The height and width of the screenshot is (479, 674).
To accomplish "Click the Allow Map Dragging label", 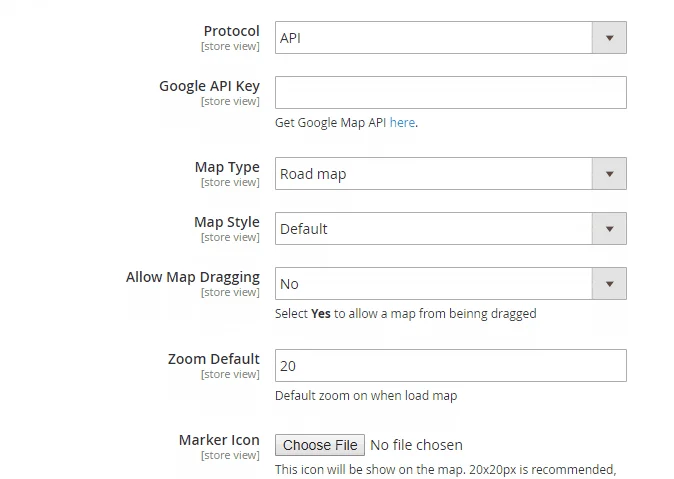I will 192,277.
